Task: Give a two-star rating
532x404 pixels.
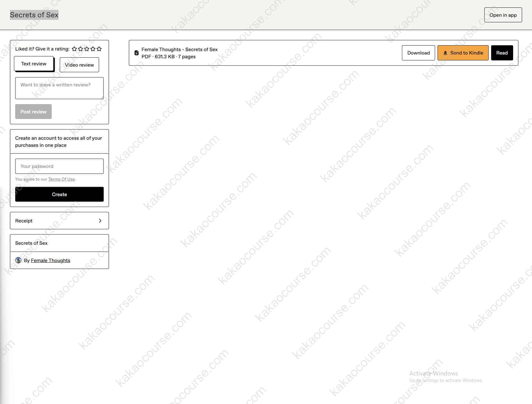Action: [81, 49]
